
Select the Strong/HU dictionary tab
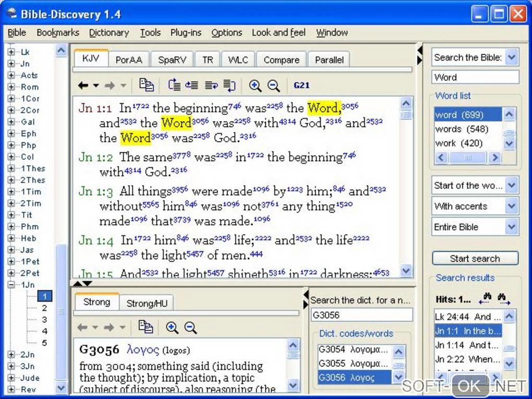pos(147,303)
